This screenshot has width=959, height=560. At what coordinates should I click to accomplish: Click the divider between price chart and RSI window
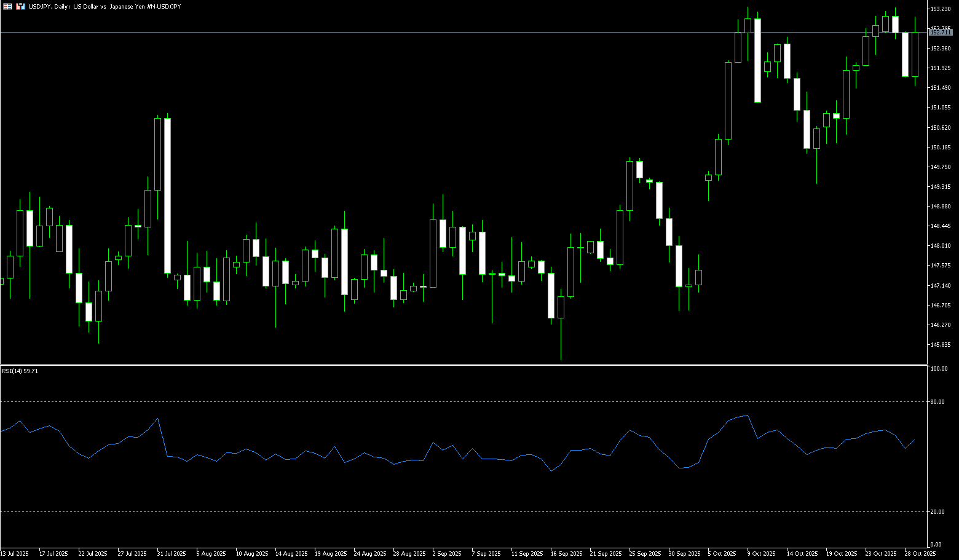pos(461,365)
